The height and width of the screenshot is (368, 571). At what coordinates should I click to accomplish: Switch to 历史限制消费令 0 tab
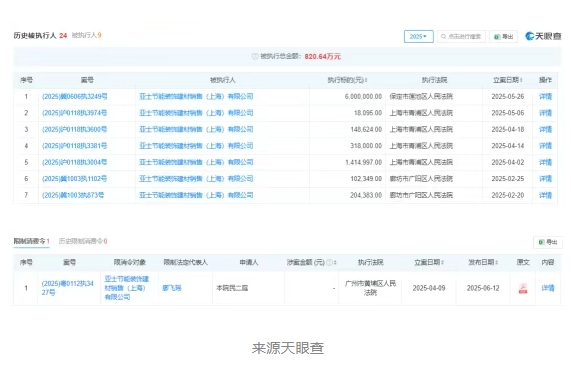pyautogui.click(x=83, y=241)
